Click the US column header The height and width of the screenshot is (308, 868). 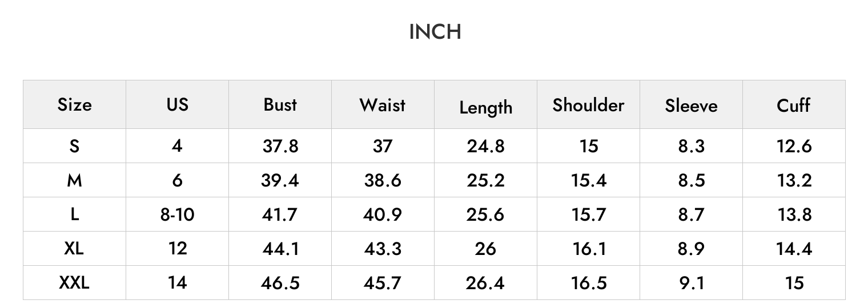(x=177, y=104)
